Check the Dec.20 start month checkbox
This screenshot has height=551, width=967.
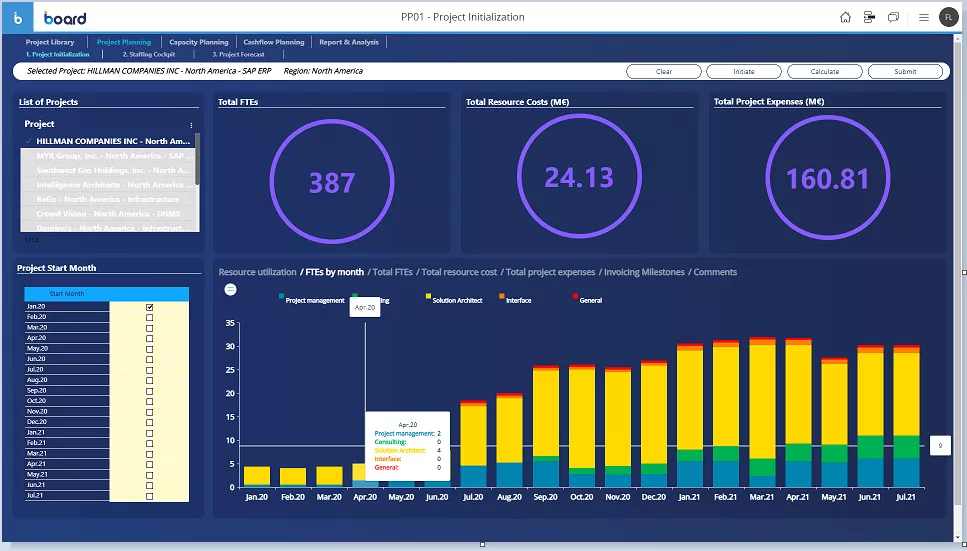click(x=149, y=423)
